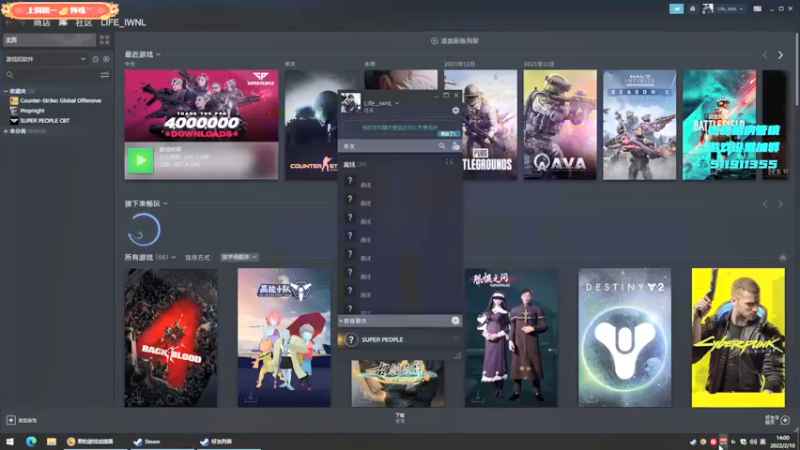Open Destiny 2 game card
The height and width of the screenshot is (450, 800).
[x=624, y=338]
